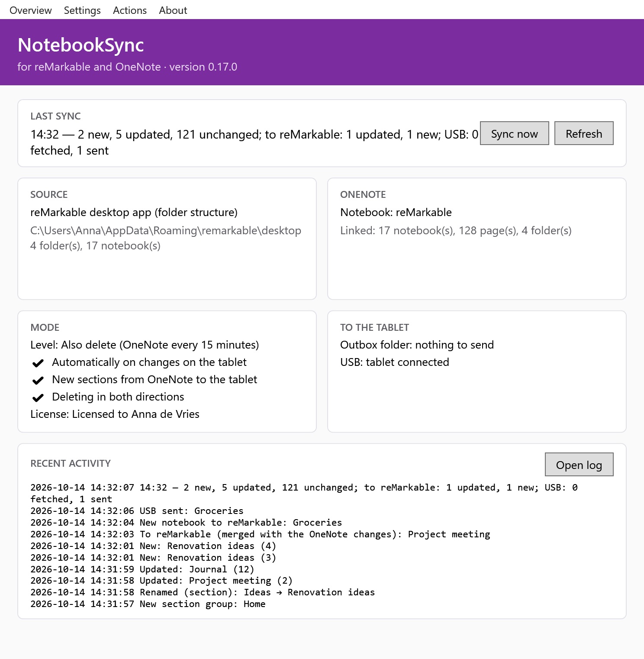The image size is (644, 659).
Task: Click the Renamed section Ideas log entry
Action: (x=203, y=592)
